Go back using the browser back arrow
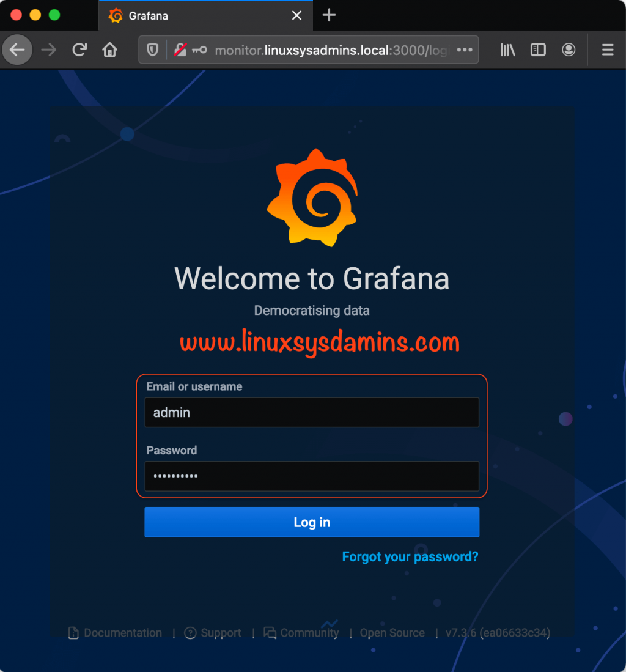The width and height of the screenshot is (626, 672). coord(17,50)
